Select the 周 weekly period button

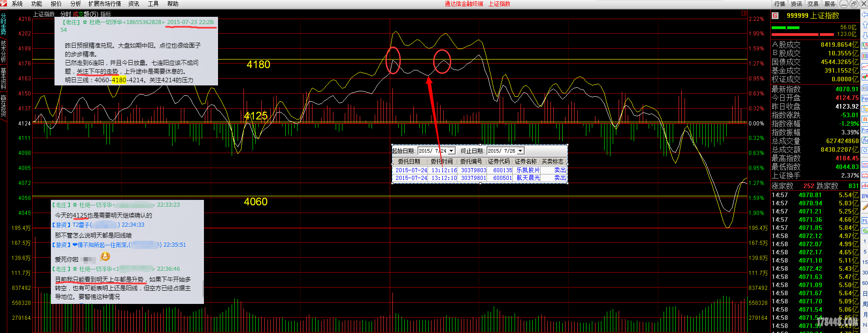click(x=864, y=304)
